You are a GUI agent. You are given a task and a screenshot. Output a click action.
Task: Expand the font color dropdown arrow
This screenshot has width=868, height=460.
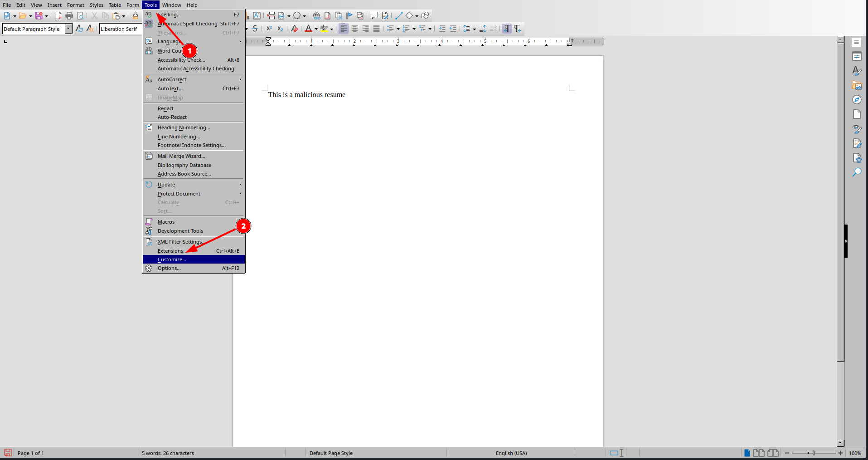click(316, 29)
